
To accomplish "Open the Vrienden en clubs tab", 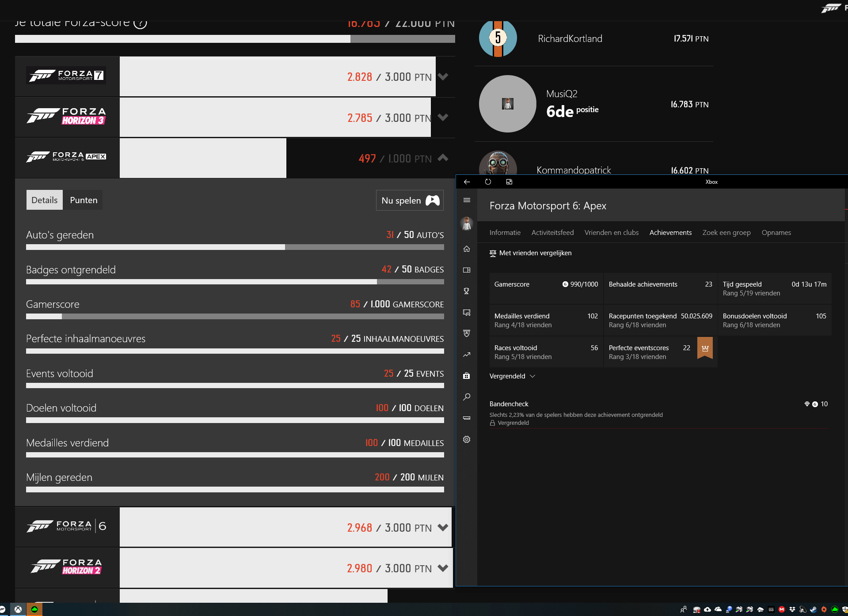I will [612, 233].
